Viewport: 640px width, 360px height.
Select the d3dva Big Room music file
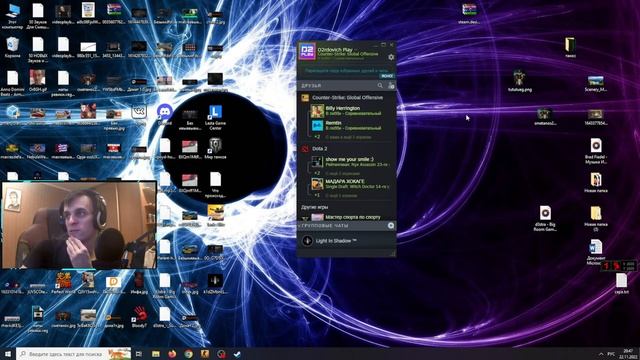click(545, 218)
